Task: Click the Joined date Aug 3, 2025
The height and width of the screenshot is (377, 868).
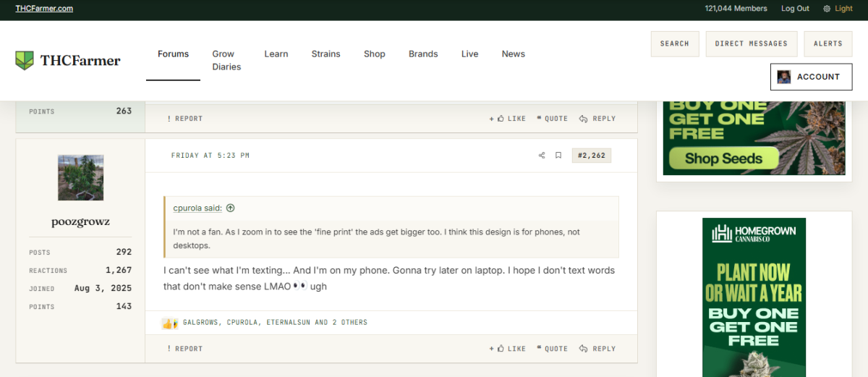Action: (103, 288)
